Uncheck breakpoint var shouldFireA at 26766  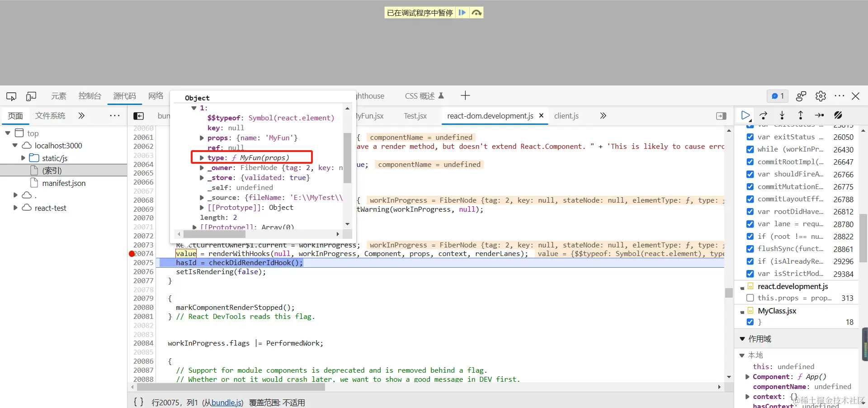750,174
